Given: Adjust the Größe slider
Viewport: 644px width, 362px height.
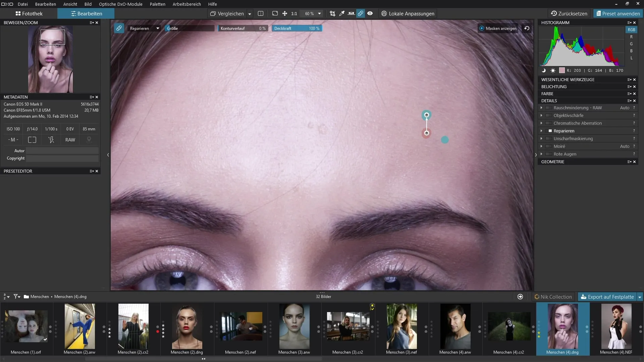Looking at the screenshot, I should 189,28.
